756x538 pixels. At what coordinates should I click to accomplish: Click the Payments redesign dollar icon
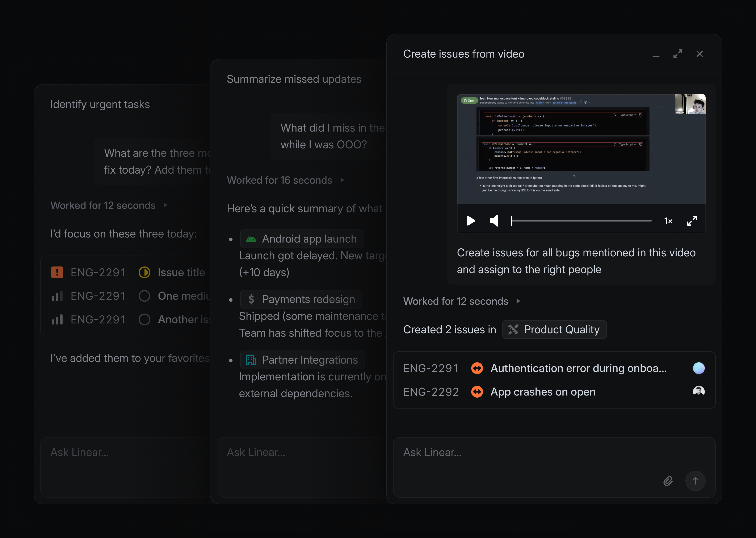coord(251,299)
